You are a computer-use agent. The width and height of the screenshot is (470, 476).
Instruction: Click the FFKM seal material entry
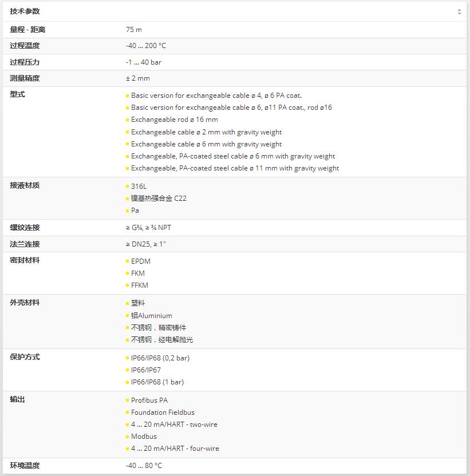[x=140, y=285]
